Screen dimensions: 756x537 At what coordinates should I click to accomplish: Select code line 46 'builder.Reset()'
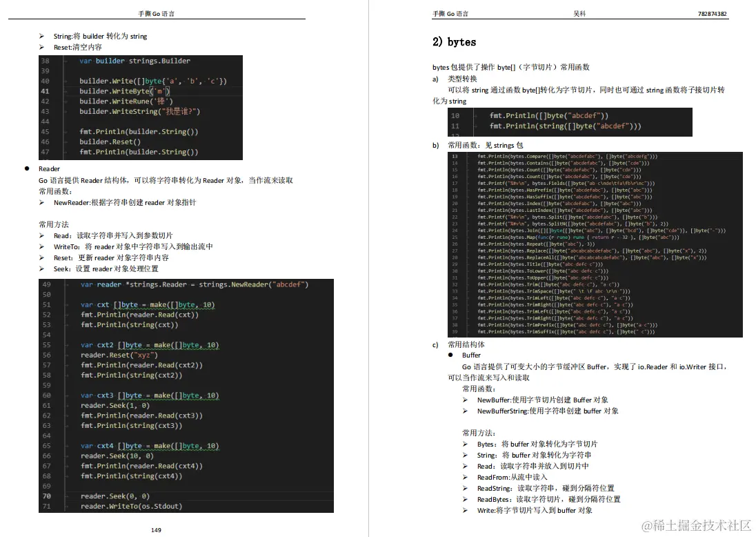click(x=110, y=142)
